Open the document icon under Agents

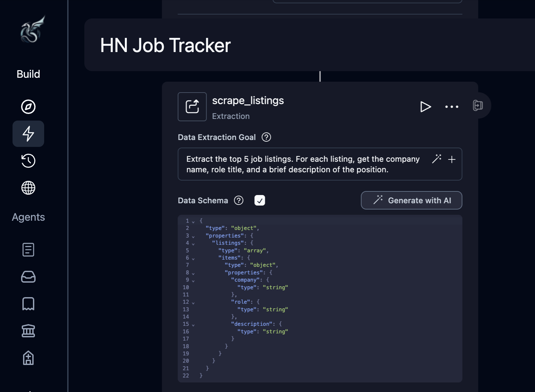pyautogui.click(x=28, y=250)
